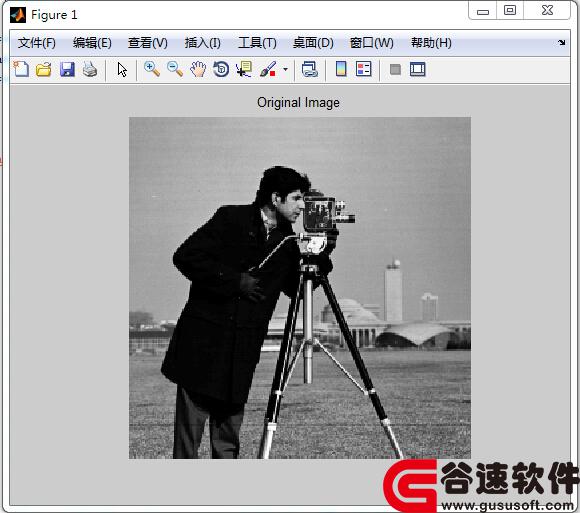580x513 pixels.
Task: Select the Zoom Out magnifier tool
Action: coord(175,69)
